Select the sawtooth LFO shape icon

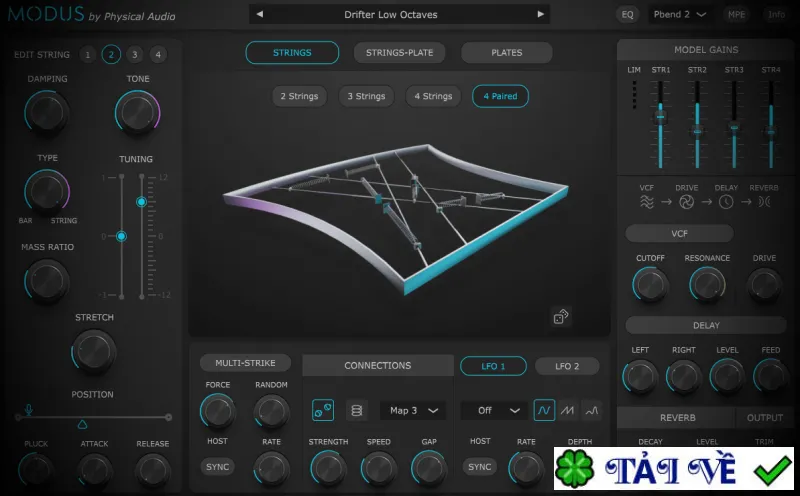point(567,410)
